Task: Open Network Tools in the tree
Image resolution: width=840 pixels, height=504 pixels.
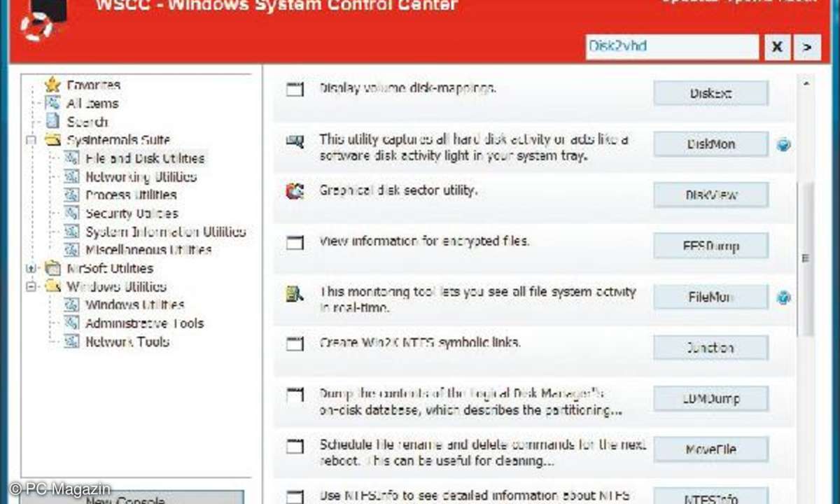Action: coord(127,342)
